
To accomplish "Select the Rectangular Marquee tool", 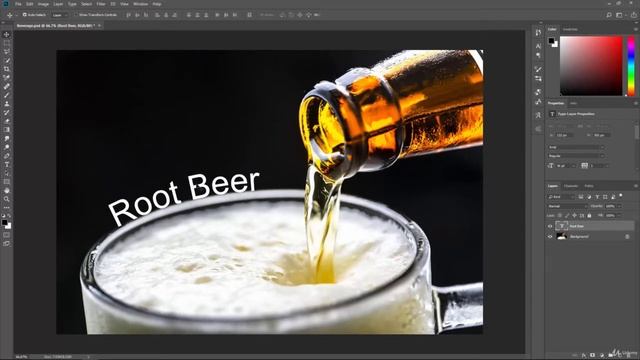I will point(7,43).
